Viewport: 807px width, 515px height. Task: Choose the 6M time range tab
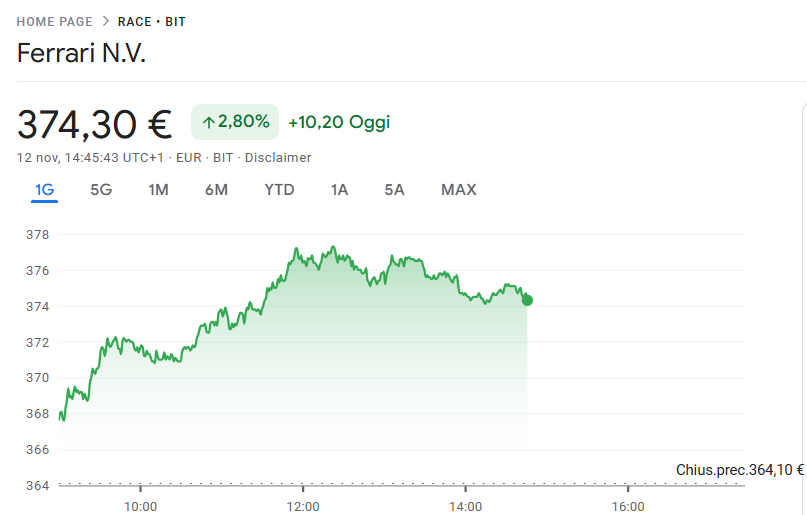tap(216, 190)
